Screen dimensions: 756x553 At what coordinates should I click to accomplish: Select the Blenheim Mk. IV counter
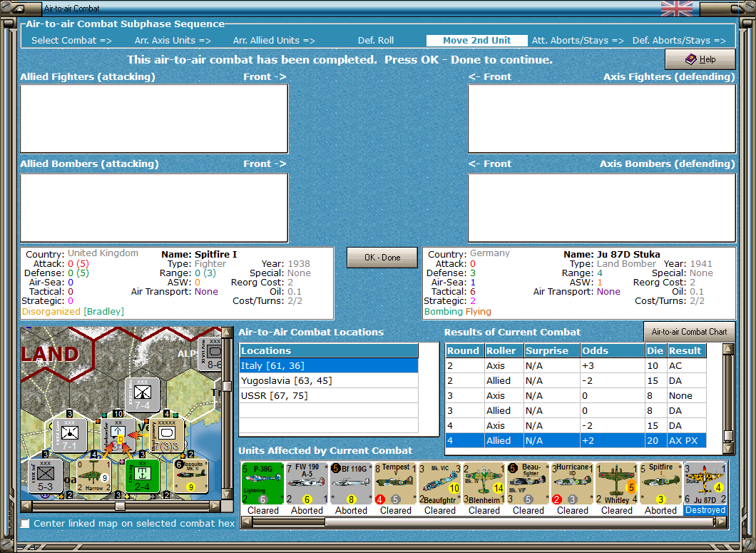coord(484,484)
